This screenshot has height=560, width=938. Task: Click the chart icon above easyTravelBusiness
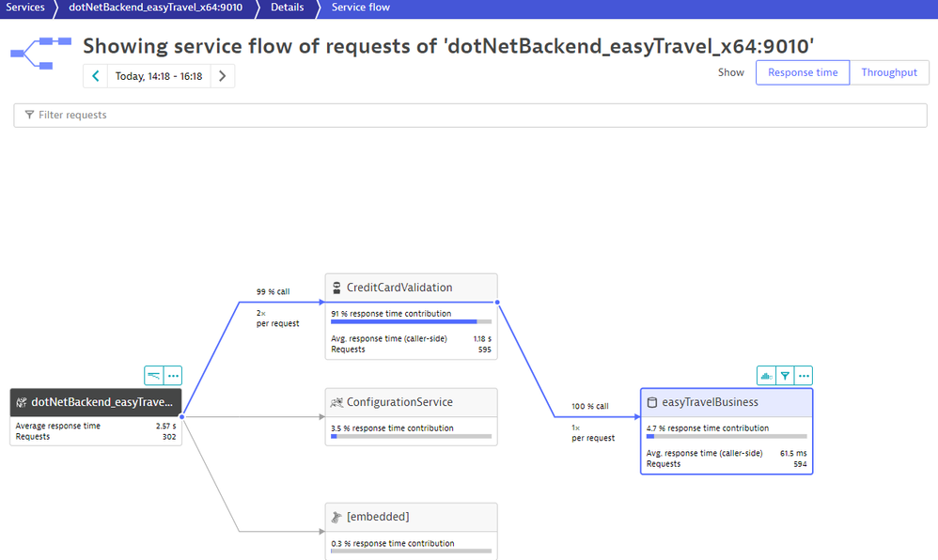[767, 376]
